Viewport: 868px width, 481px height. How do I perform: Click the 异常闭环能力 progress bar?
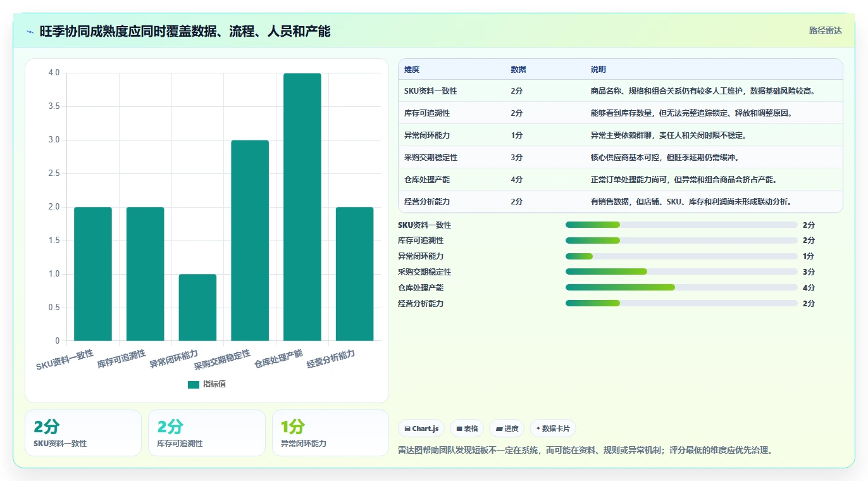tap(681, 256)
